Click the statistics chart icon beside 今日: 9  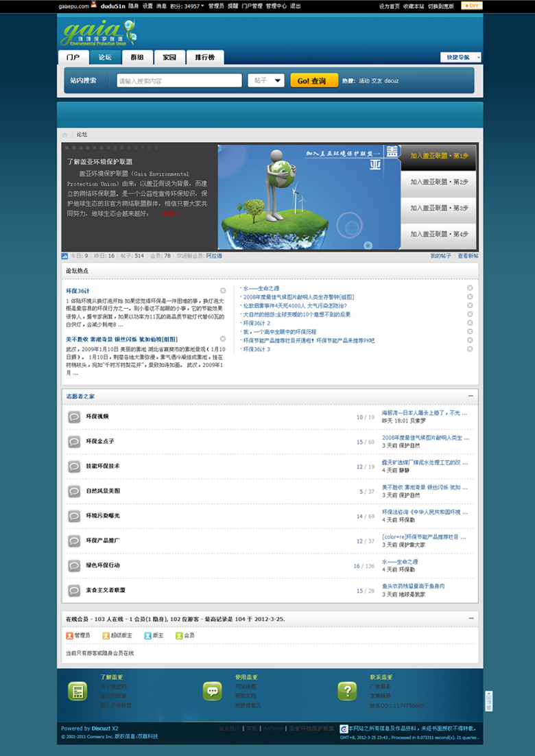[x=64, y=256]
